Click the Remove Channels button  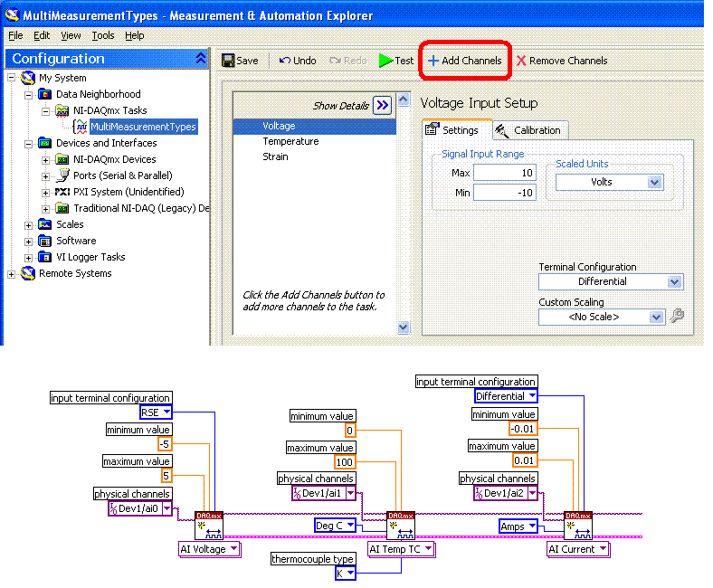(561, 61)
